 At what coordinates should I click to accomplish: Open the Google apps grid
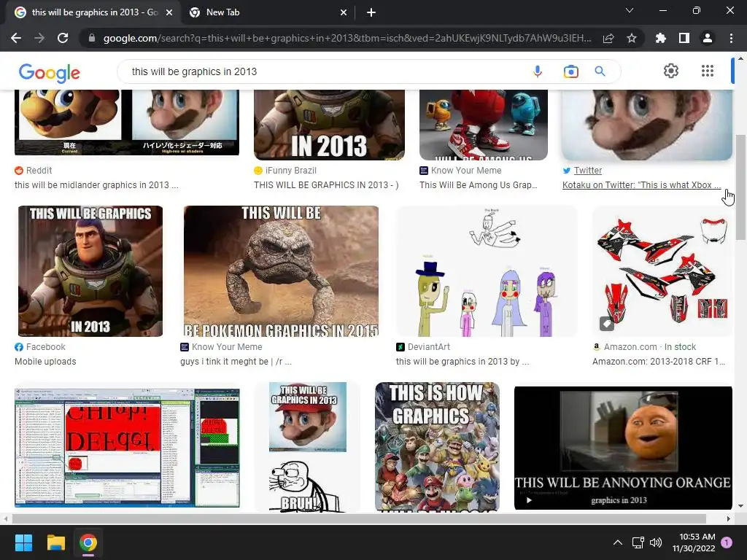[x=708, y=71]
